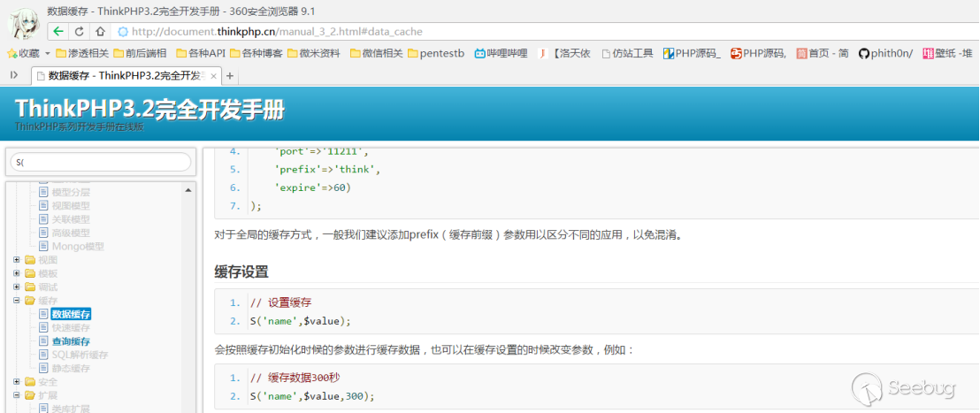Open 快速缓存 in the tree
Screen dimensions: 980x413
(71, 328)
